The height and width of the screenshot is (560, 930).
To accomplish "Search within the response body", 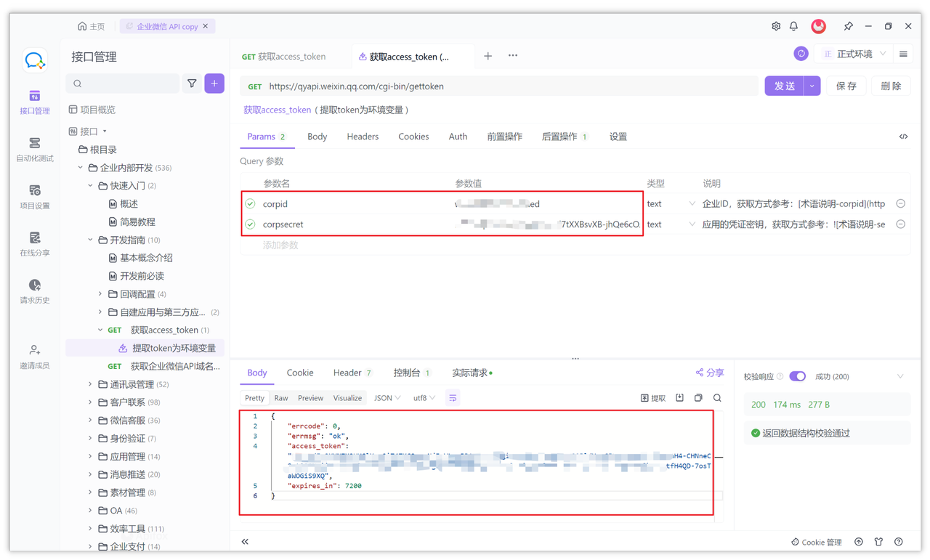I will coord(717,398).
